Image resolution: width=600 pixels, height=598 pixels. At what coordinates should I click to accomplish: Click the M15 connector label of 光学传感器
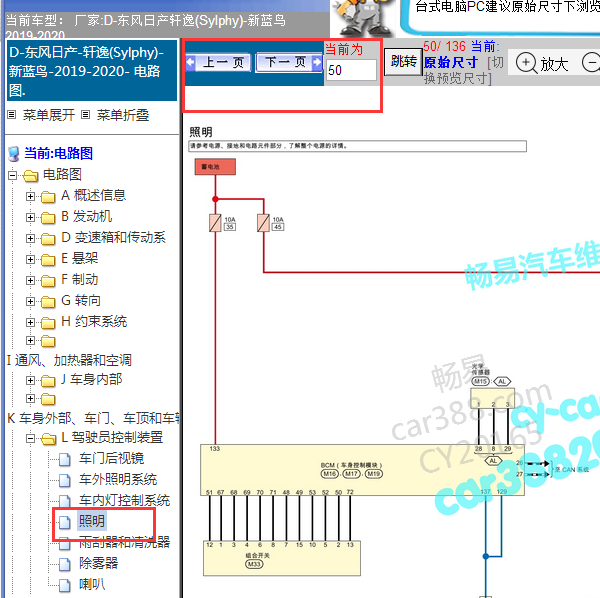pos(480,381)
